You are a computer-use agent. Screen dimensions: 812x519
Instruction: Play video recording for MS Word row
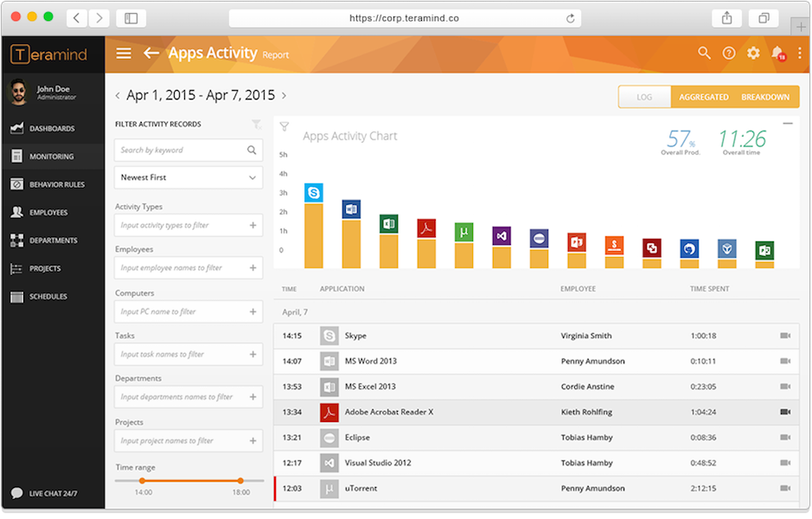coord(785,361)
